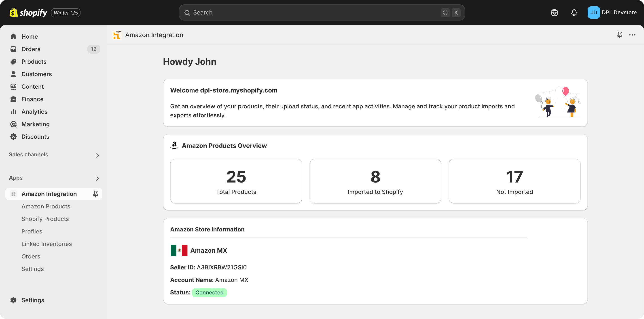Click the Marketing target icon

pyautogui.click(x=13, y=124)
